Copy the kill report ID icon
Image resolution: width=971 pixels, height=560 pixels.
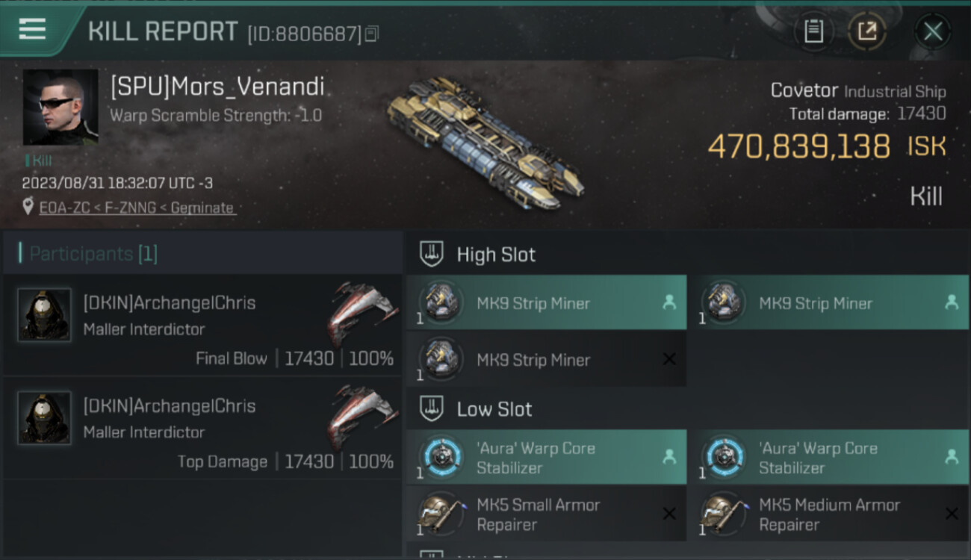click(372, 34)
